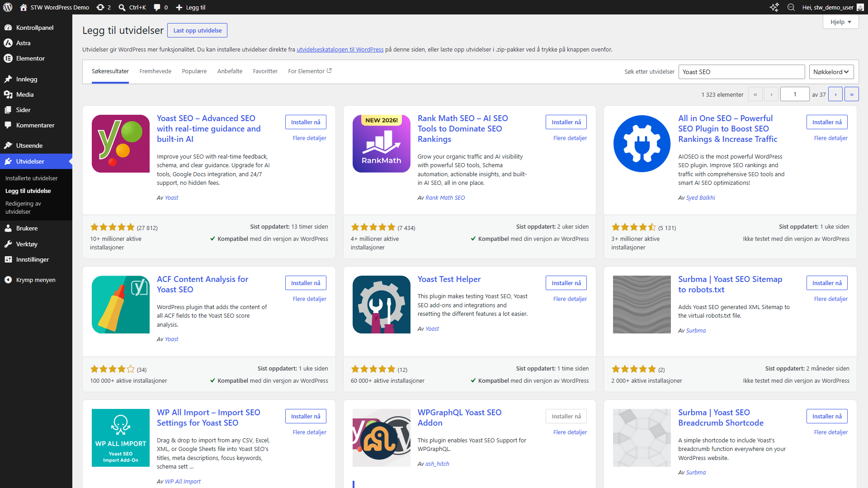Open Media icon in sidebar
The width and height of the screenshot is (868, 488).
coord(8,94)
